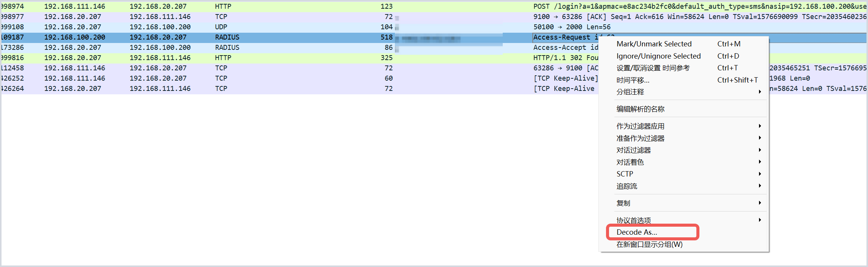Image resolution: width=868 pixels, height=267 pixels.
Task: Expand the 准备作为过滤器 submenu
Action: [x=683, y=138]
